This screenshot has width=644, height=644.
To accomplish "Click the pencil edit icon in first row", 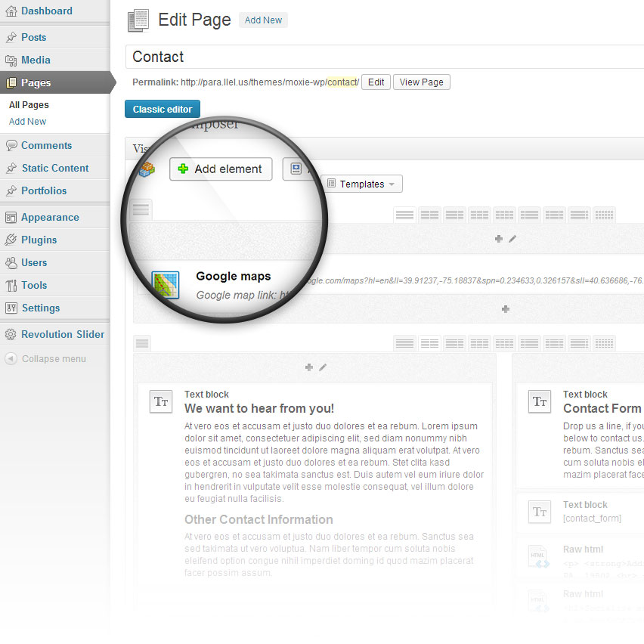I will [512, 239].
